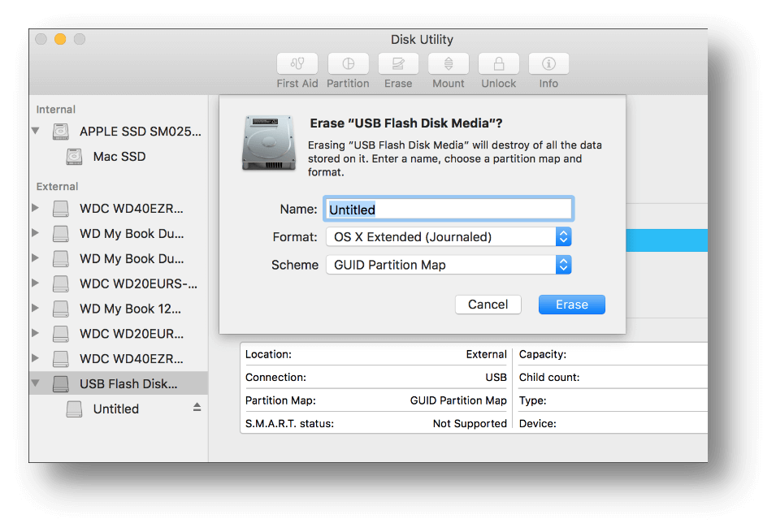Viewport: 776px width, 532px height.
Task: Select the USB Flash Disk in sidebar
Action: [128, 383]
